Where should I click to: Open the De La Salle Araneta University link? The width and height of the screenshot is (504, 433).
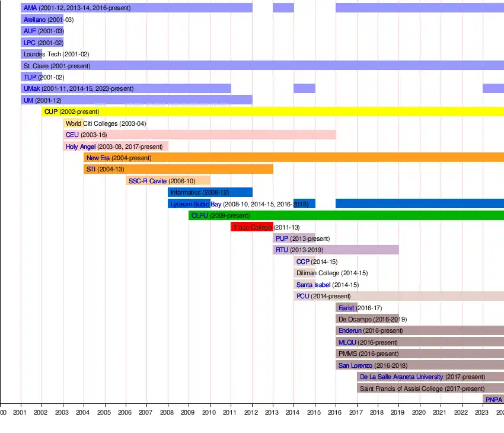(401, 377)
